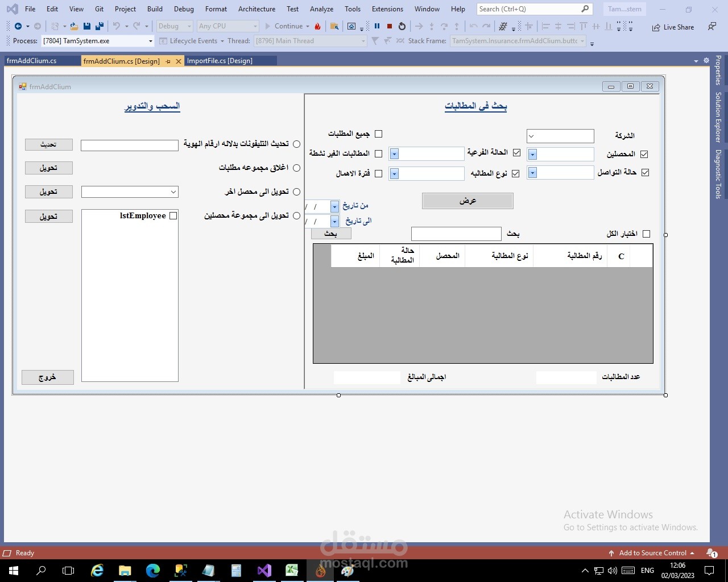Click the Visual Studio logo icon
The width and height of the screenshot is (728, 582).
pyautogui.click(x=12, y=9)
